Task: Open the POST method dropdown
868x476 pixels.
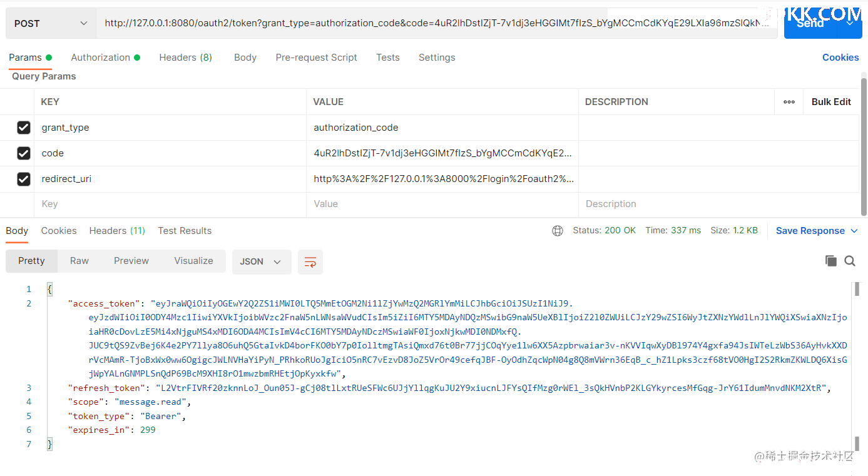Action: coord(51,24)
